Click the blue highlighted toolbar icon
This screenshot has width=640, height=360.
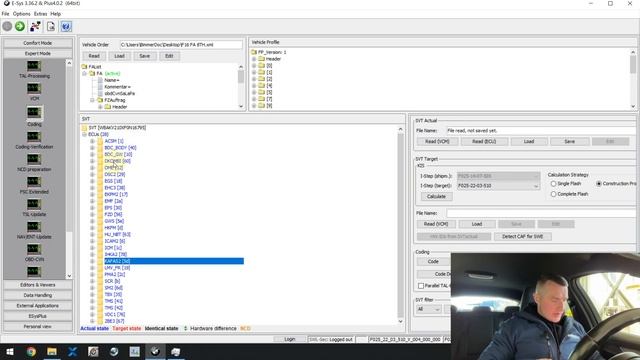click(x=66, y=27)
